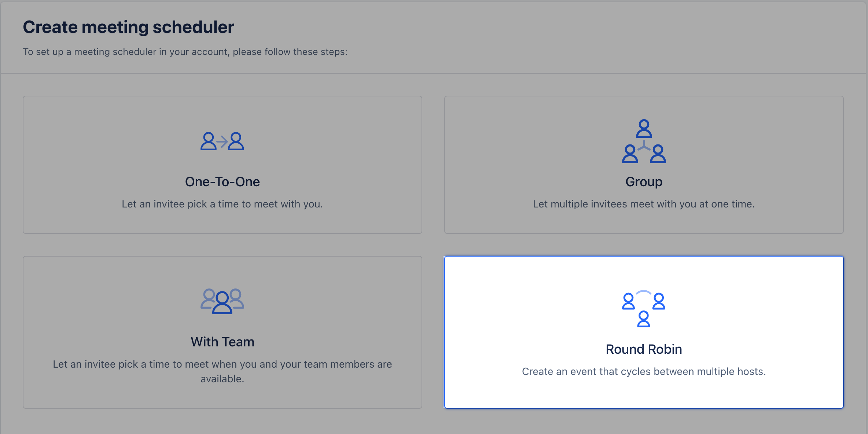
Task: Click the Create meeting scheduler heading
Action: pos(128,27)
